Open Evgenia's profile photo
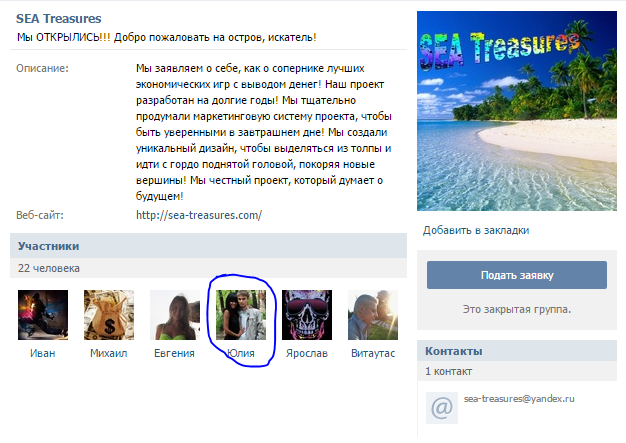The height and width of the screenshot is (443, 626). point(175,315)
